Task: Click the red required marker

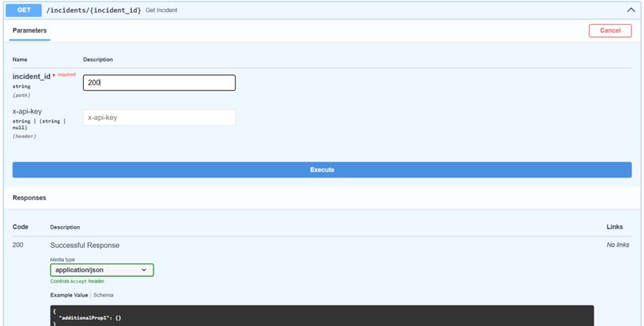Action: click(x=64, y=75)
